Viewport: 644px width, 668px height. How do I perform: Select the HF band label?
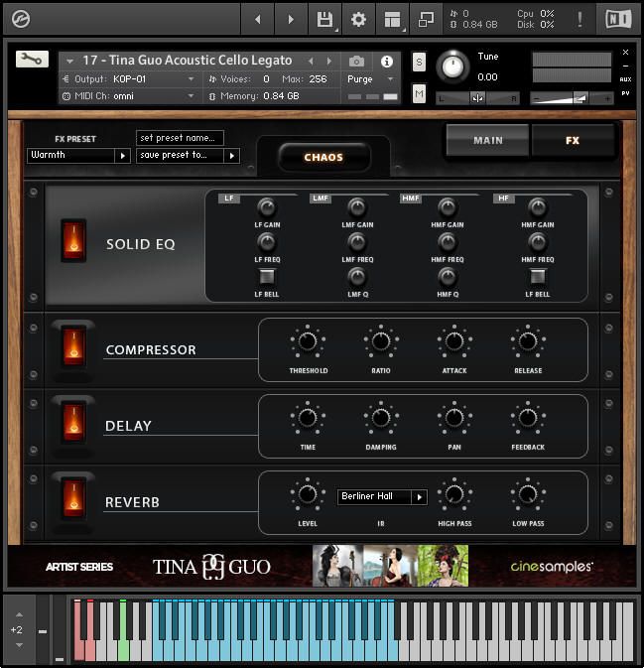(x=503, y=199)
